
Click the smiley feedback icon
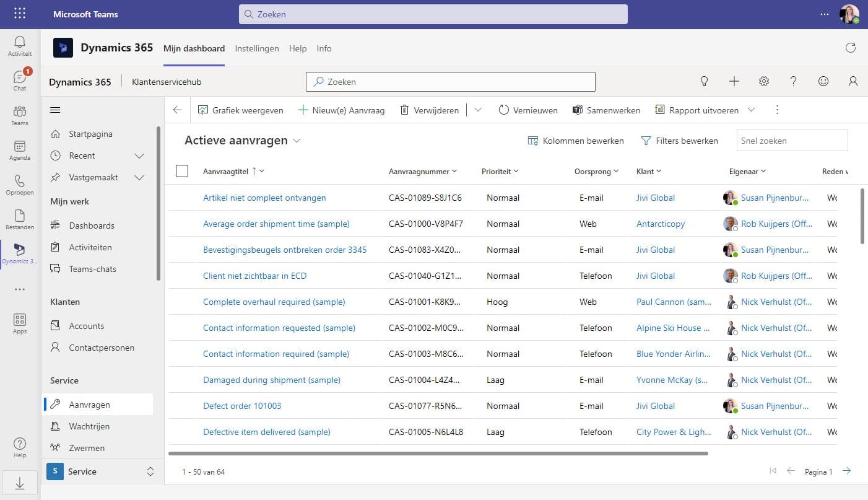823,81
